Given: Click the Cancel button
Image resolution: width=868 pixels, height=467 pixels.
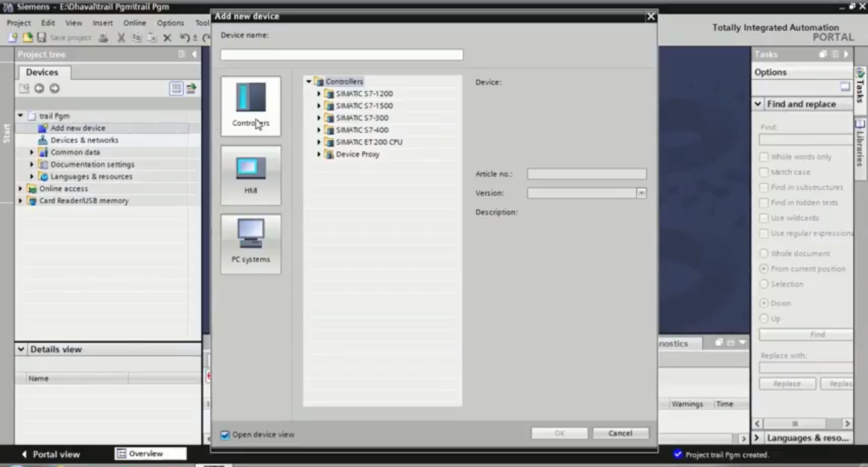Looking at the screenshot, I should point(620,433).
